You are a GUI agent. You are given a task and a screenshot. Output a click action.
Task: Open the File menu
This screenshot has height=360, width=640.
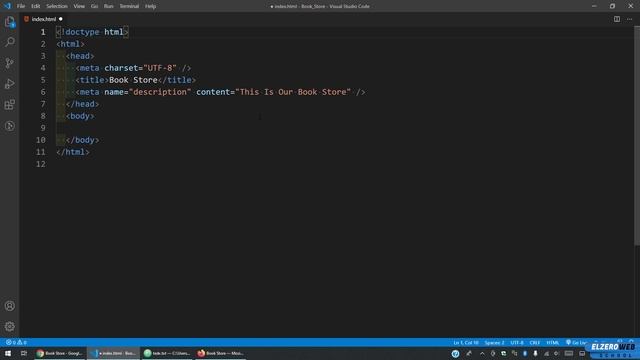(x=21, y=6)
